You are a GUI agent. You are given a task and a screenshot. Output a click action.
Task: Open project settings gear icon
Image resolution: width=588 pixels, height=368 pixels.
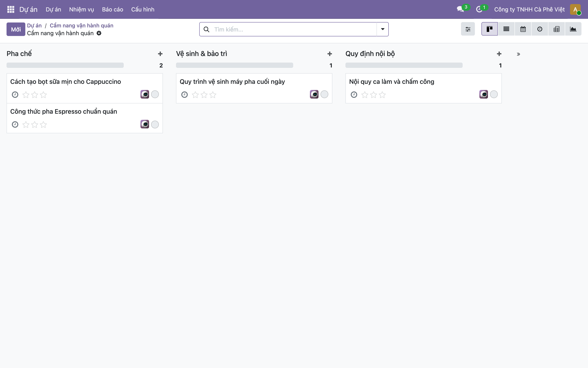(x=99, y=33)
